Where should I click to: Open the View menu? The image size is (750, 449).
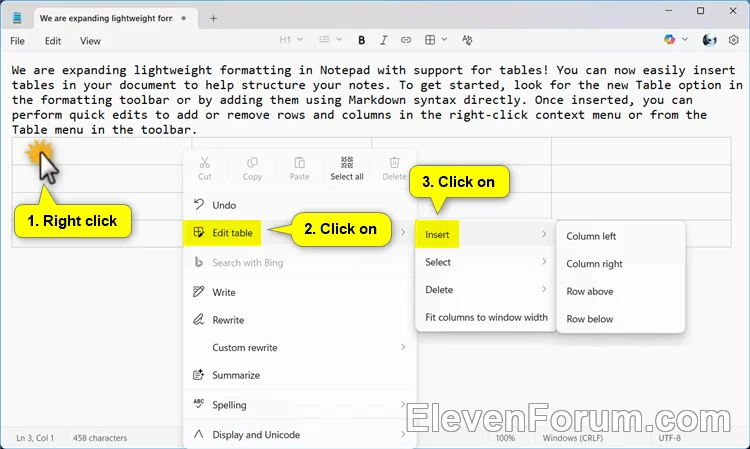point(90,41)
